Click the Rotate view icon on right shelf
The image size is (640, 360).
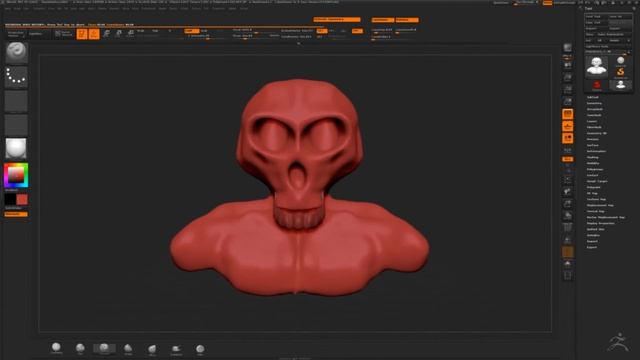click(x=567, y=216)
